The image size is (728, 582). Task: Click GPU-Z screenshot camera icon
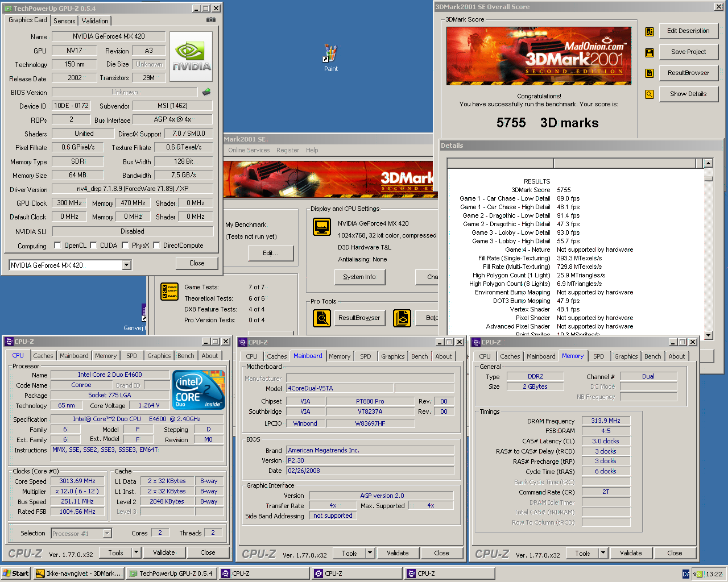[x=211, y=20]
